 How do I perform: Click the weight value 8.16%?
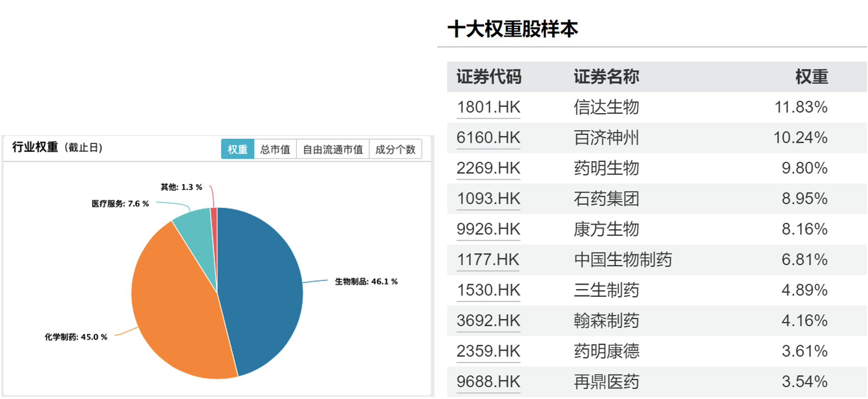click(805, 229)
